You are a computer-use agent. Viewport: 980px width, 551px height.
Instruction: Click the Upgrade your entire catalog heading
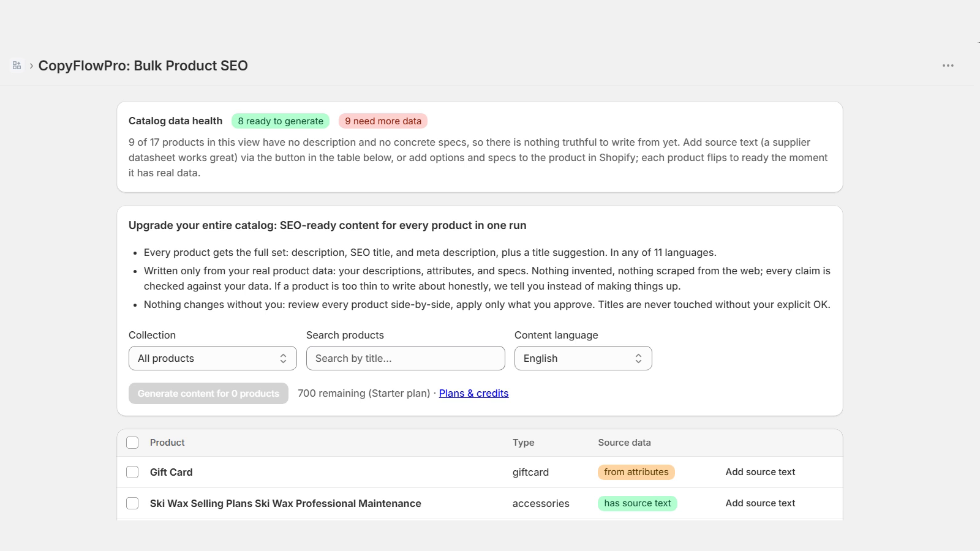(x=328, y=225)
